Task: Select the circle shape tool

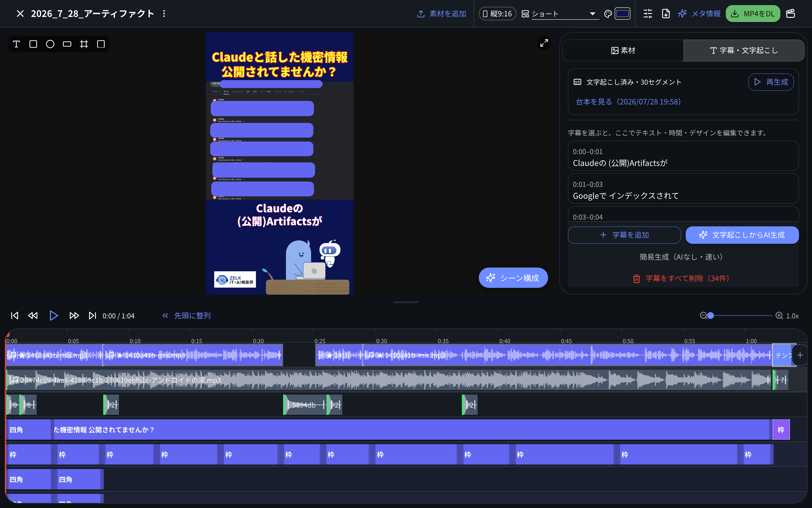Action: pos(50,44)
